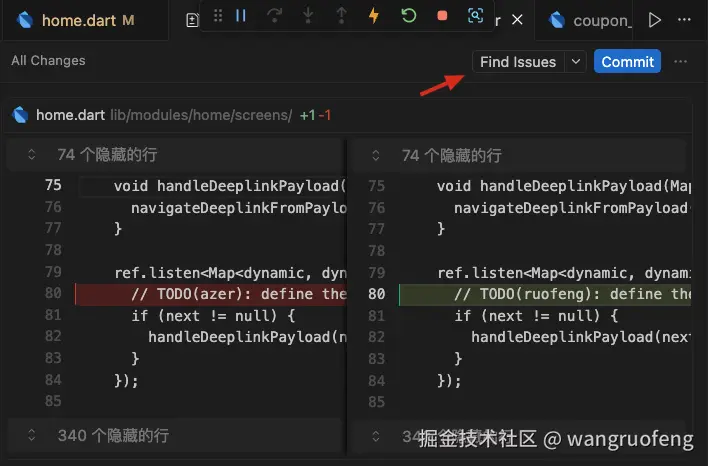This screenshot has height=466, width=708.
Task: Click the removed TODO(azer) line
Action: (210, 294)
